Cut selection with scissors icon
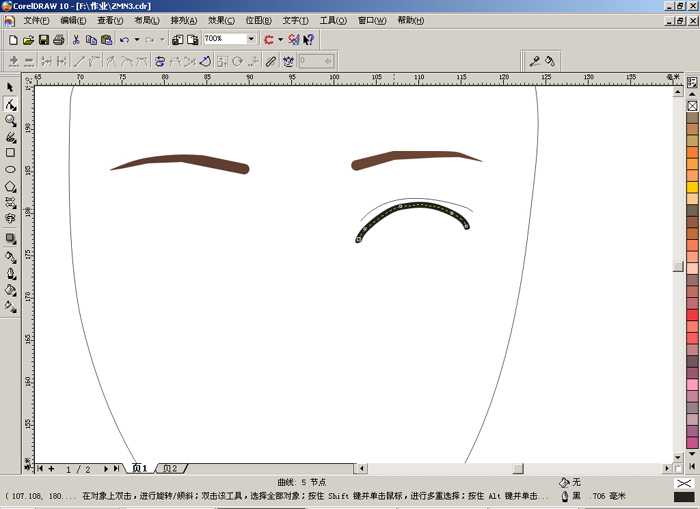 [76, 40]
